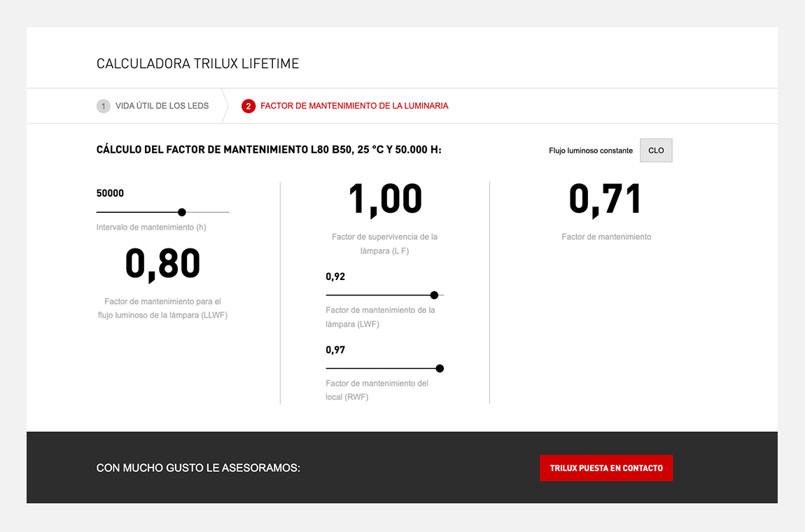Click Trilux puesta en contacto button
This screenshot has height=532, width=805.
606,468
